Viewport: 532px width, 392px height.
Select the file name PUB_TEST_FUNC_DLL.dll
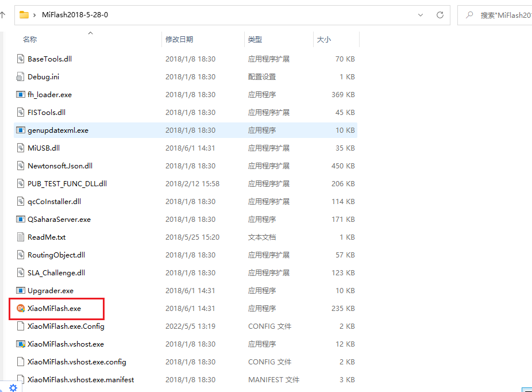(x=67, y=183)
